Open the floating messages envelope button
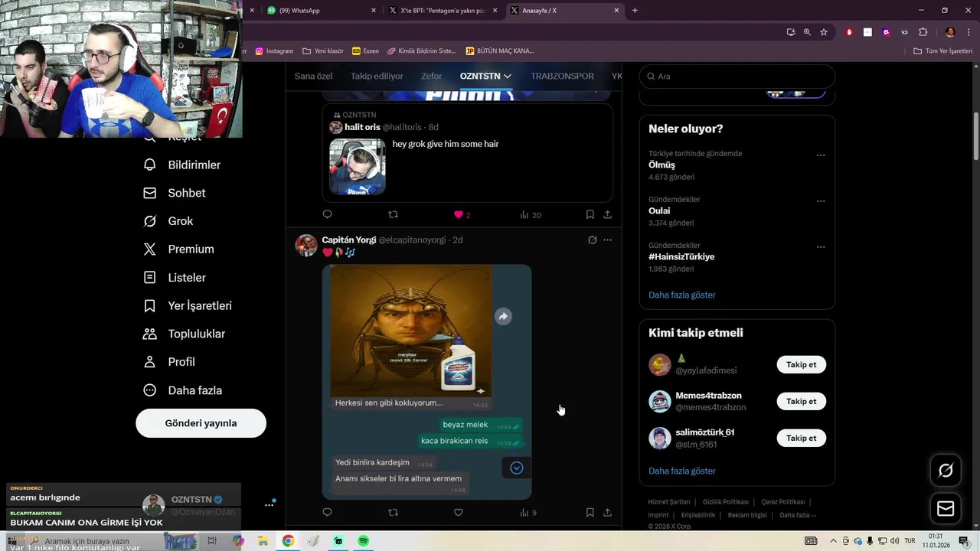 [x=946, y=509]
